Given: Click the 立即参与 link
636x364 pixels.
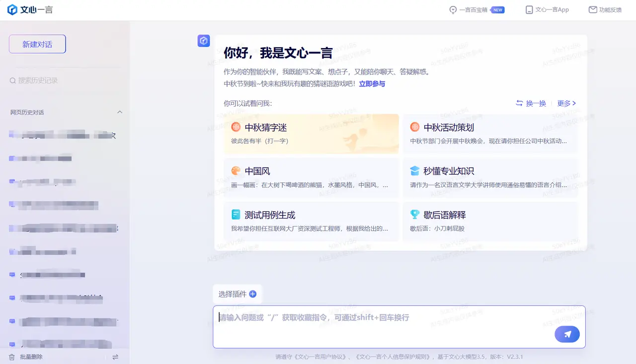Looking at the screenshot, I should point(371,83).
